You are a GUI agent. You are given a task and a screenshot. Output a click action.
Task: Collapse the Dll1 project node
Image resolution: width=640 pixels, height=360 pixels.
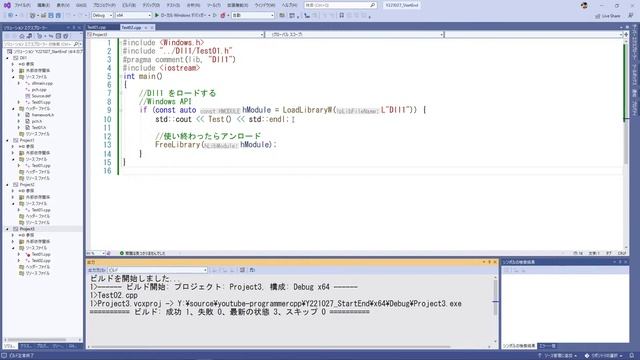click(7, 58)
